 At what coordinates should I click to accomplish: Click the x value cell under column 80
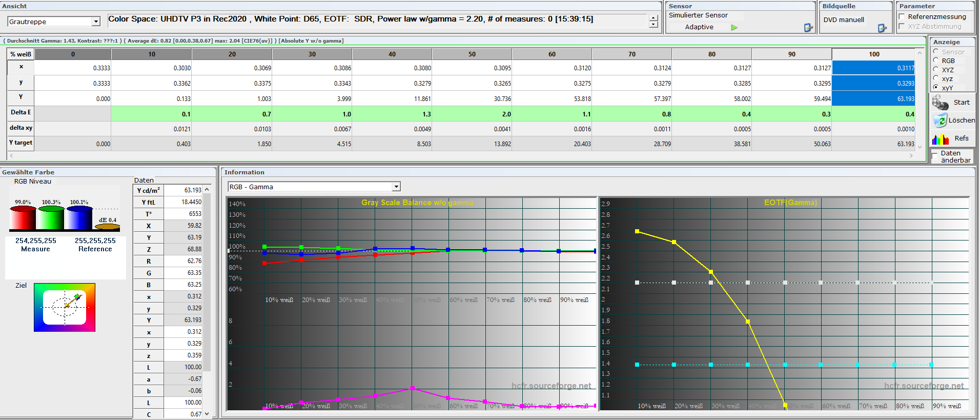coord(711,68)
